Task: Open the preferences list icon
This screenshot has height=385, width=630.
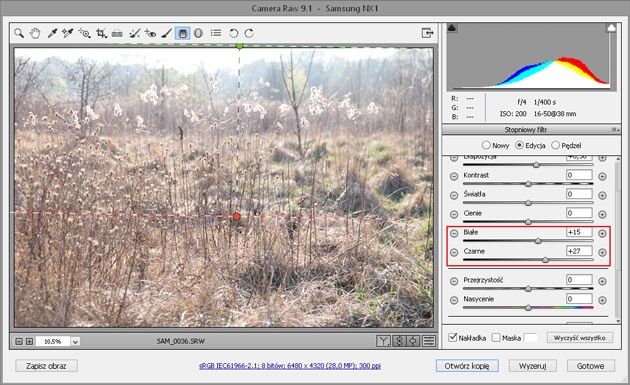Action: click(216, 33)
